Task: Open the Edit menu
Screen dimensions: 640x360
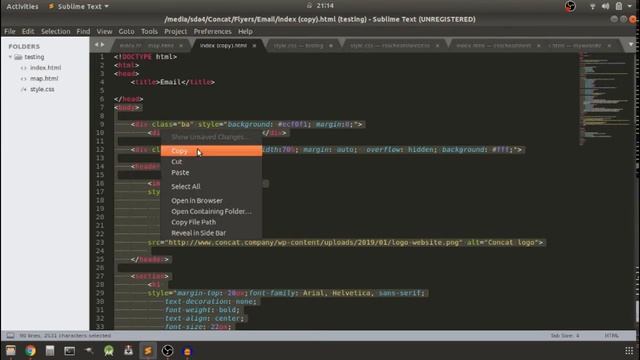Action: 28,31
